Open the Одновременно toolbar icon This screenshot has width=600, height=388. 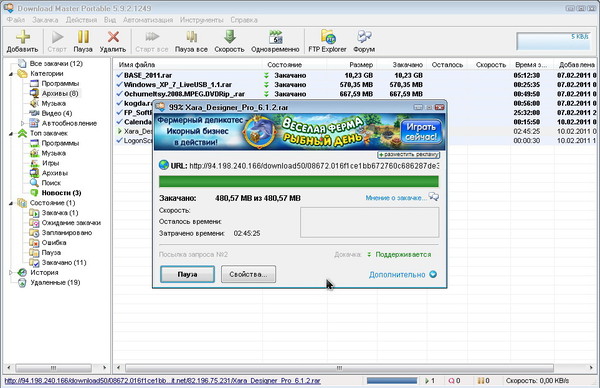[275, 37]
